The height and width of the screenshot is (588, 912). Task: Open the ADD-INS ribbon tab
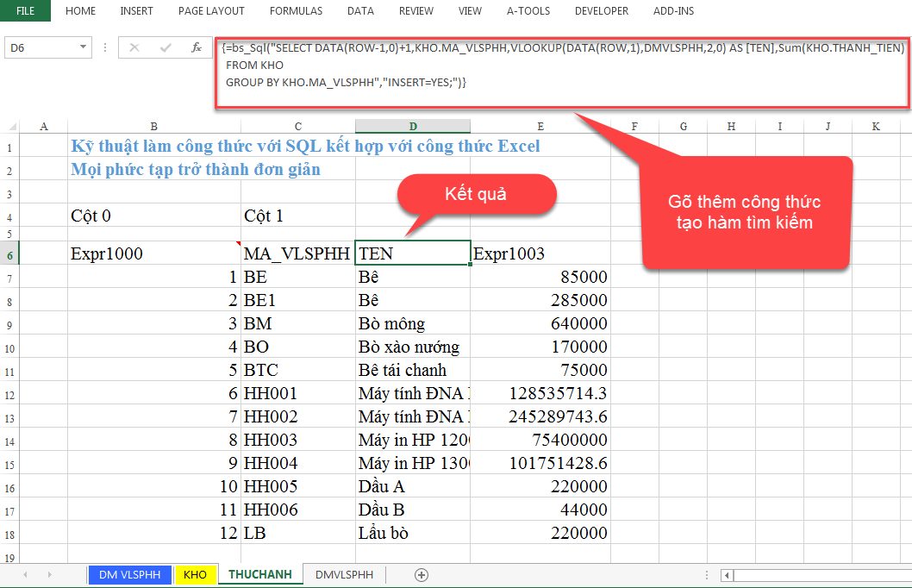pos(673,10)
